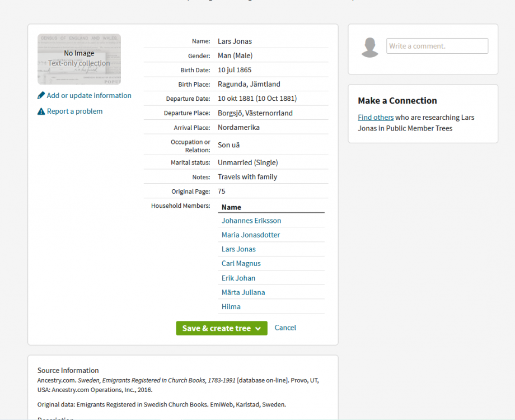Follow the Find others link
Image resolution: width=515 pixels, height=420 pixels.
376,118
